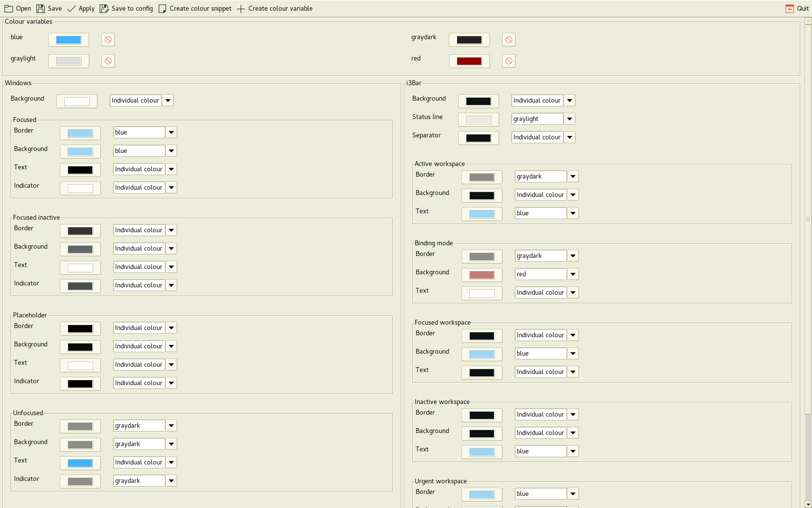Click the Active workspace Background swatch
This screenshot has height=508, width=812.
click(482, 195)
